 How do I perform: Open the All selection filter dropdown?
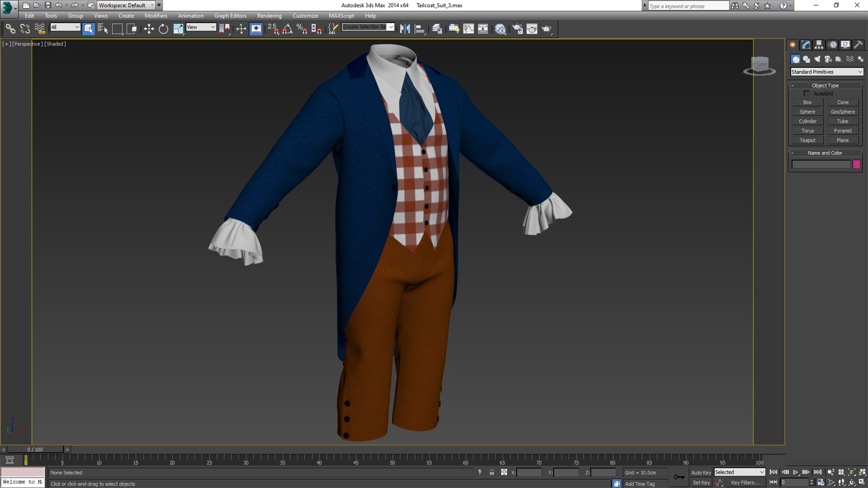(65, 27)
